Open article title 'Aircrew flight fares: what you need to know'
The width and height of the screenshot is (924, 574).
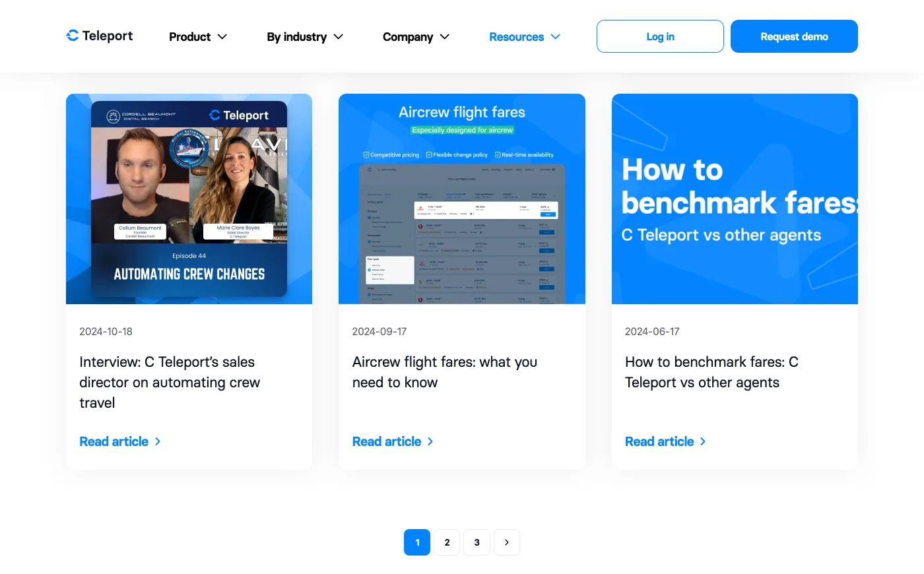pos(444,372)
